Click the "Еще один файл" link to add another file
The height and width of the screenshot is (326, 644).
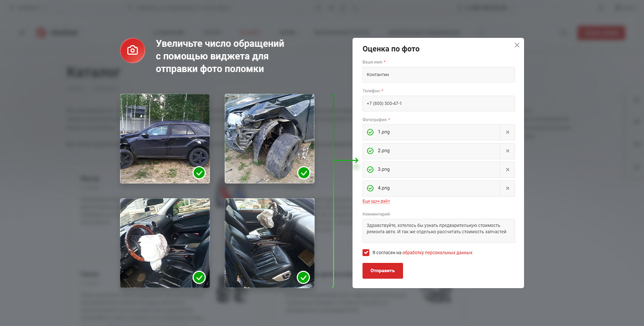coord(377,201)
